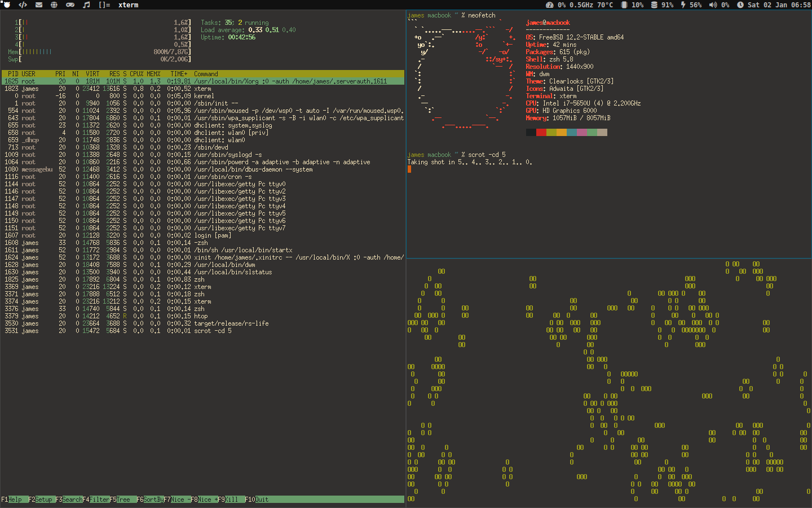Click the teal swatch in neofetch palette

(x=572, y=133)
